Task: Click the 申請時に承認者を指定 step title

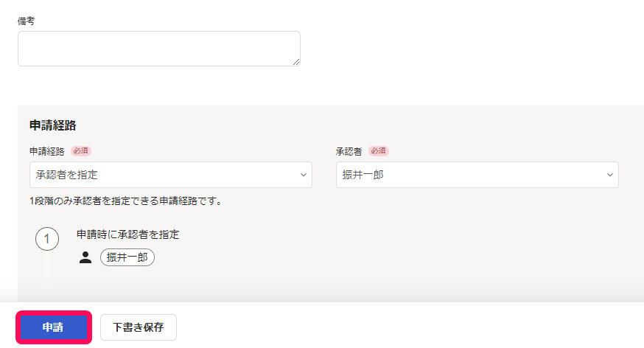Action: pos(128,234)
